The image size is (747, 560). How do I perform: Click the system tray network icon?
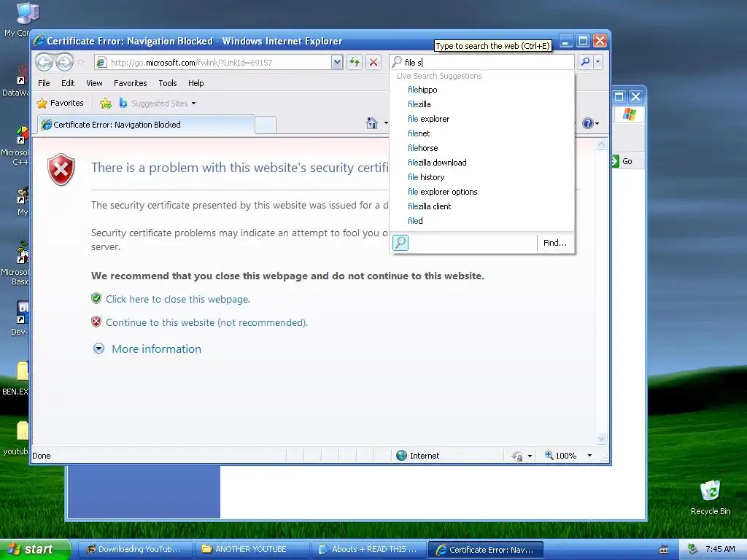(693, 549)
